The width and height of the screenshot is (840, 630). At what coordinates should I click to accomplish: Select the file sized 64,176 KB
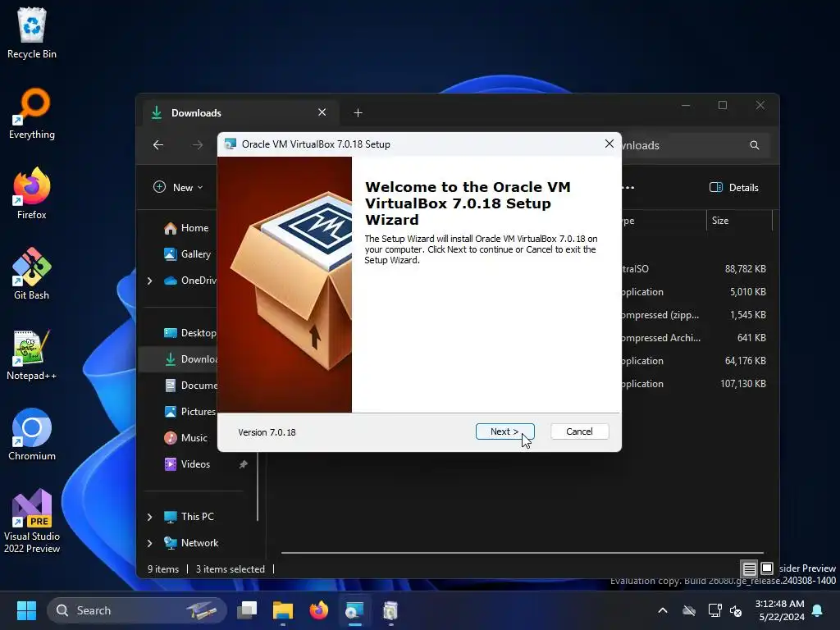(696, 361)
